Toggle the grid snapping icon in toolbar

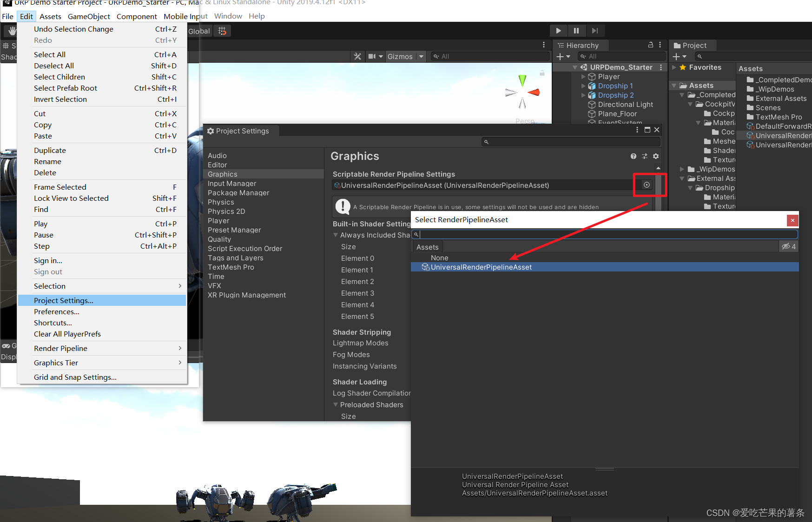click(x=222, y=31)
